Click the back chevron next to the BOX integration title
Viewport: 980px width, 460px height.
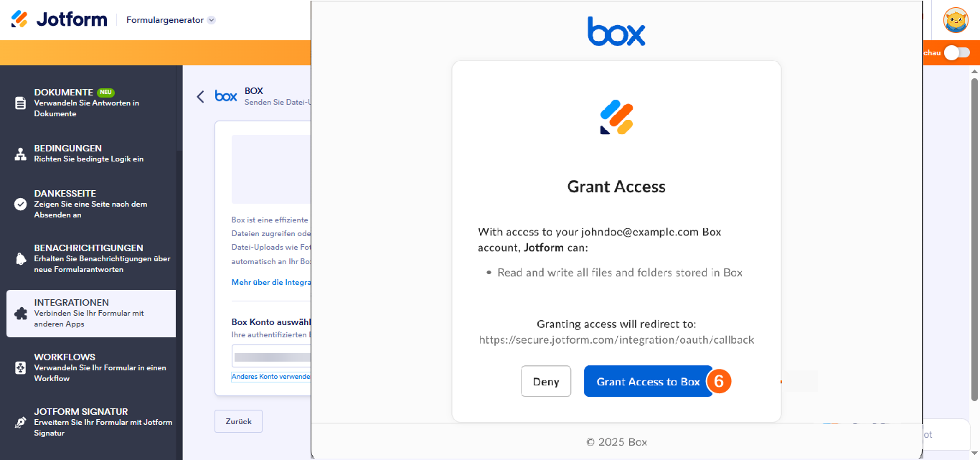tap(200, 95)
